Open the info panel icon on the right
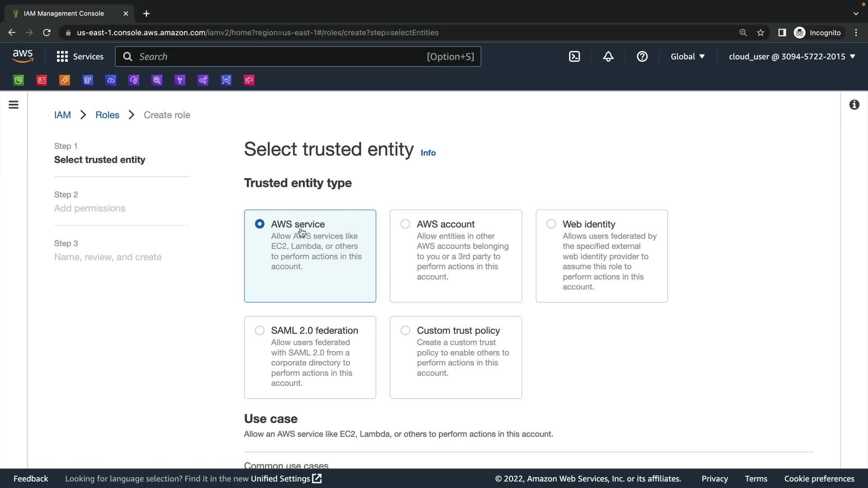The width and height of the screenshot is (868, 488). [x=854, y=105]
